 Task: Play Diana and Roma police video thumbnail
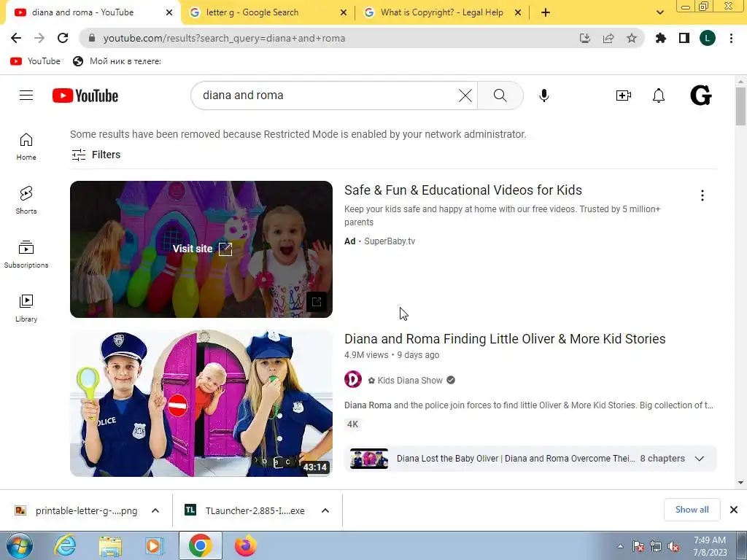[201, 402]
